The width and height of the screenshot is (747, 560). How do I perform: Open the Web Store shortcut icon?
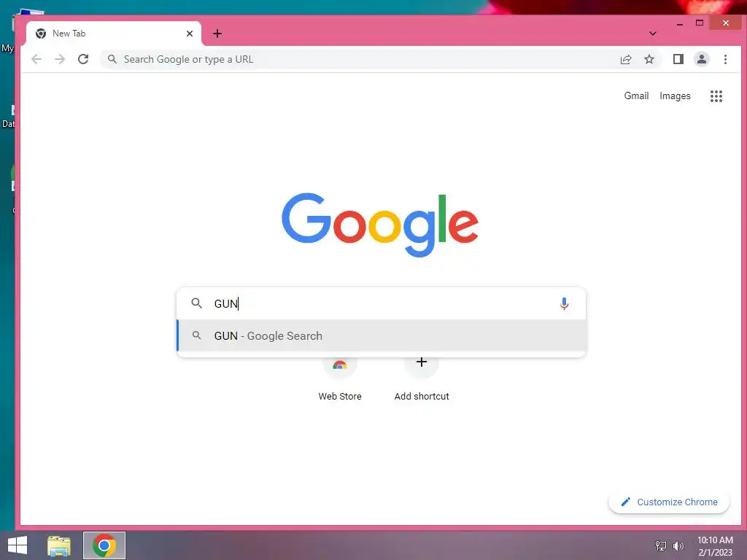click(x=340, y=365)
